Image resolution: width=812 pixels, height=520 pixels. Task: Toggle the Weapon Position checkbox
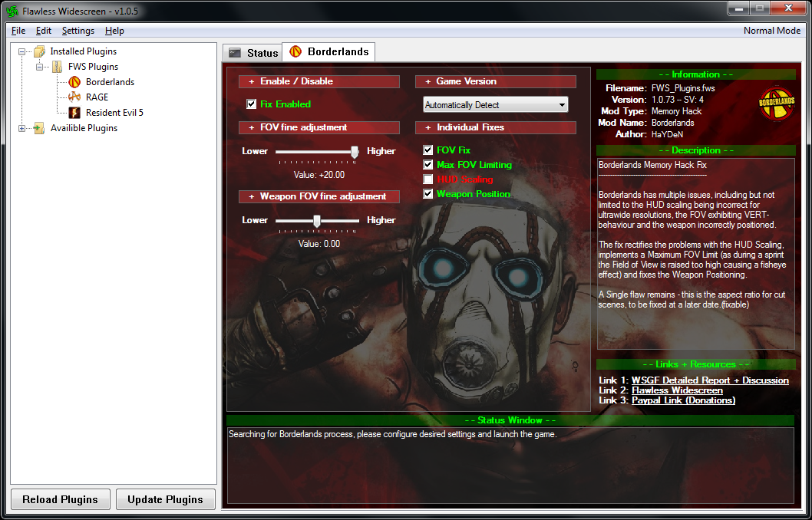(x=427, y=193)
